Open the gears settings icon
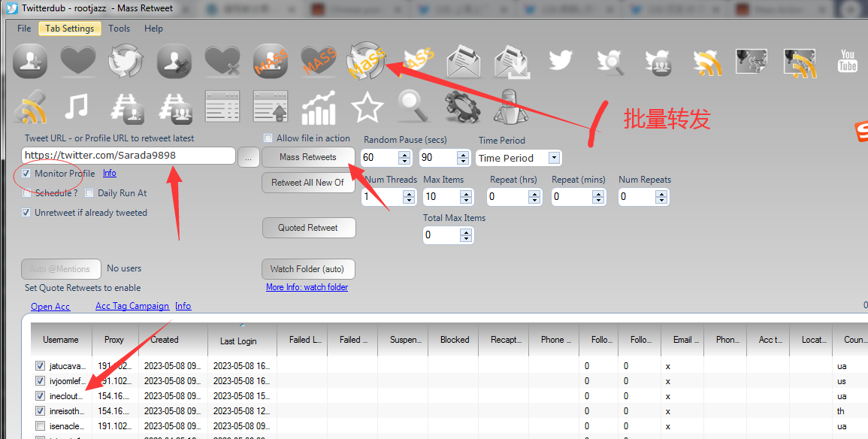The height and width of the screenshot is (439, 868). click(461, 107)
